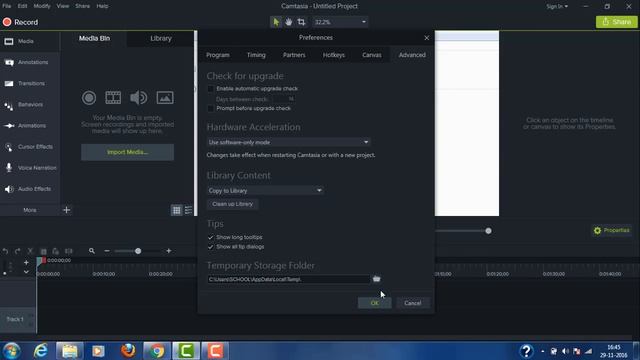Click the canvas playback slider handle

[x=488, y=231]
